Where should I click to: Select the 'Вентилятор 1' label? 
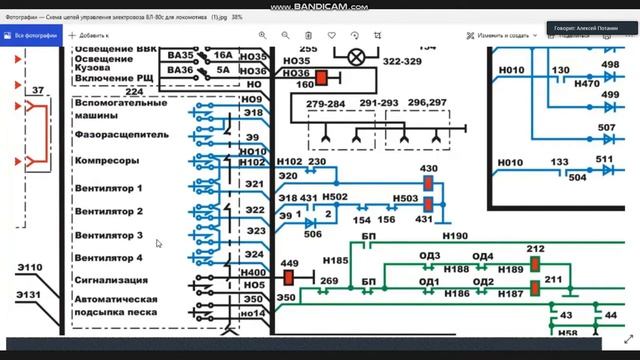109,188
